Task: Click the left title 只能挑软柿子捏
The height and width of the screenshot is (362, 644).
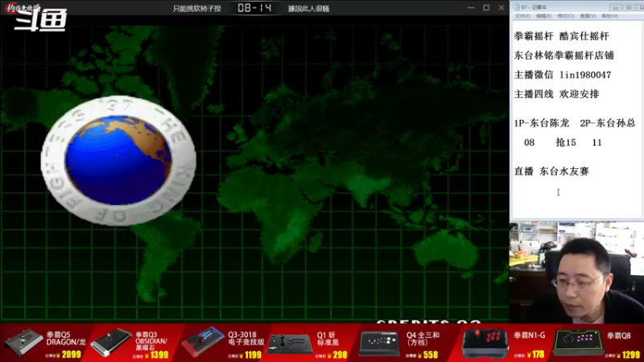Action: [x=196, y=9]
